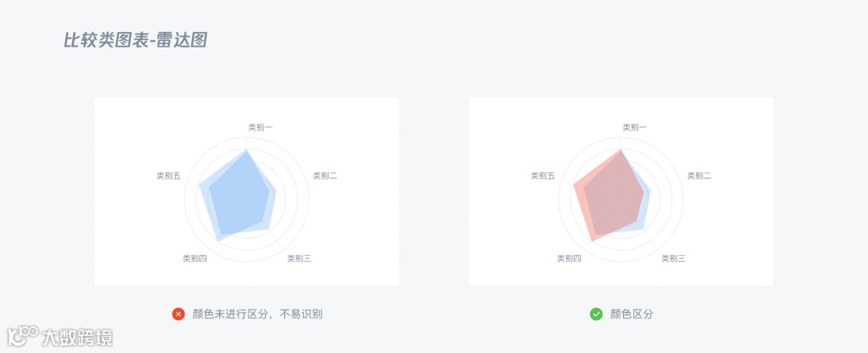
Task: Click the 颜色未进行区分，不易识别 caption
Action: (x=257, y=314)
